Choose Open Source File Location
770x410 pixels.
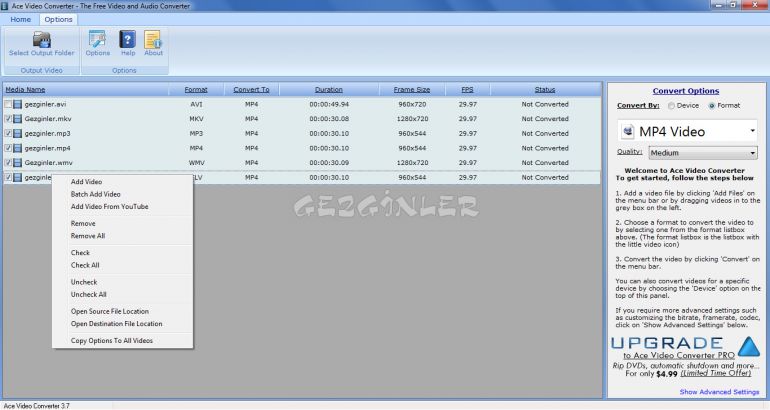[110, 311]
